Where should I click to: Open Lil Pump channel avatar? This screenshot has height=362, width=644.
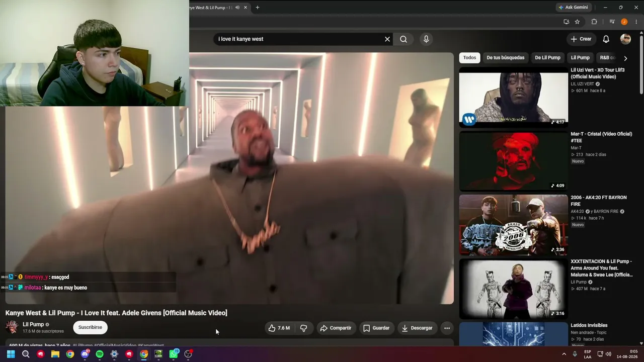12,327
